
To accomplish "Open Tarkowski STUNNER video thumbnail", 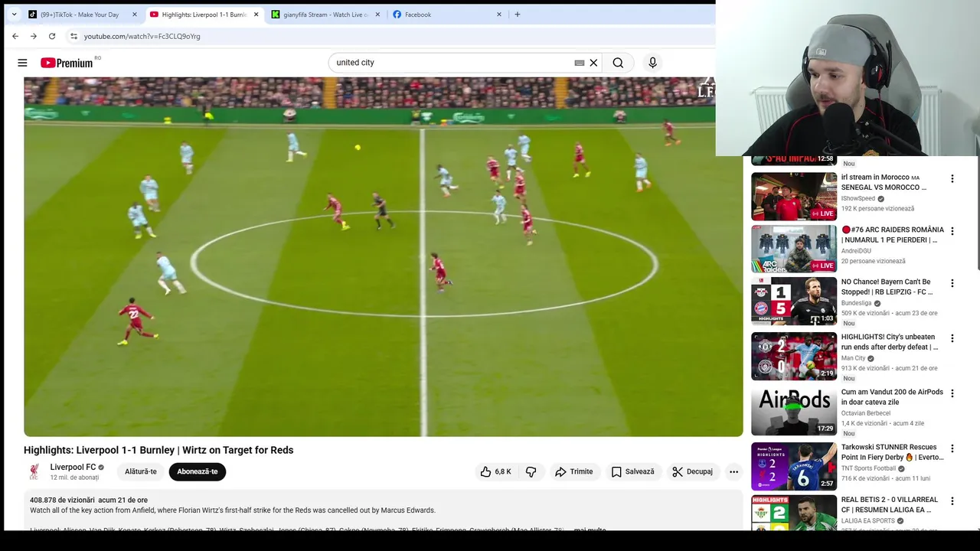I will click(794, 466).
